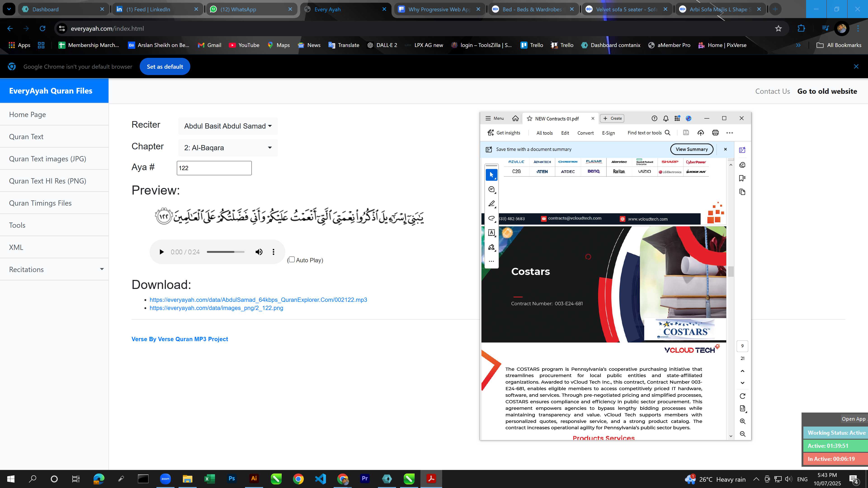Open Photoshop from the taskbar
The width and height of the screenshot is (868, 488).
(231, 479)
